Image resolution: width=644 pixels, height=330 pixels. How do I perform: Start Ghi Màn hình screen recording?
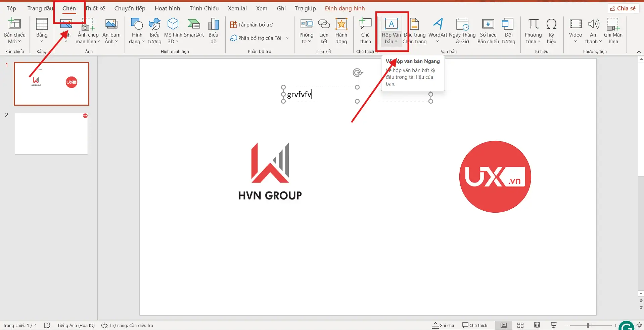tap(614, 30)
